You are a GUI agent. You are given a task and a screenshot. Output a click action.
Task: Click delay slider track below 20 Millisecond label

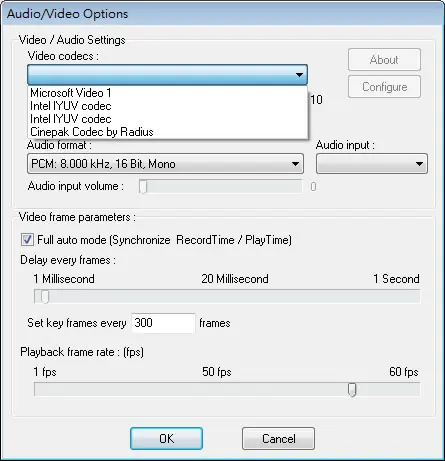(235, 296)
